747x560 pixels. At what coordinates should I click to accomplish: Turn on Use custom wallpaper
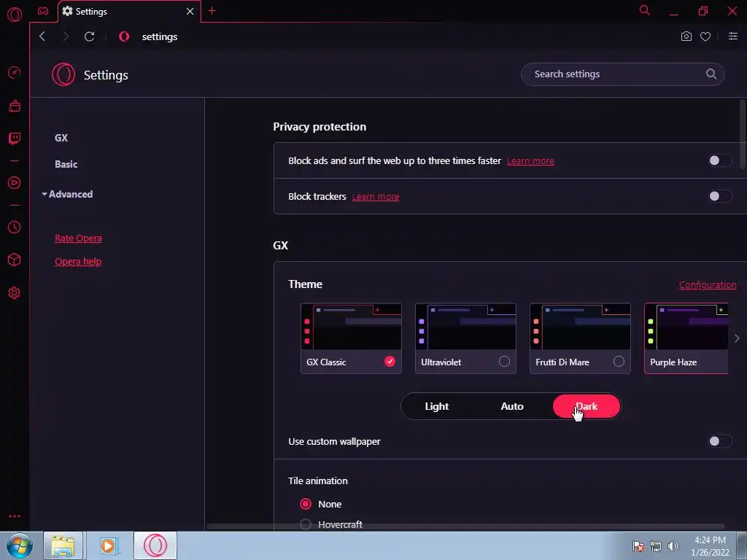719,441
